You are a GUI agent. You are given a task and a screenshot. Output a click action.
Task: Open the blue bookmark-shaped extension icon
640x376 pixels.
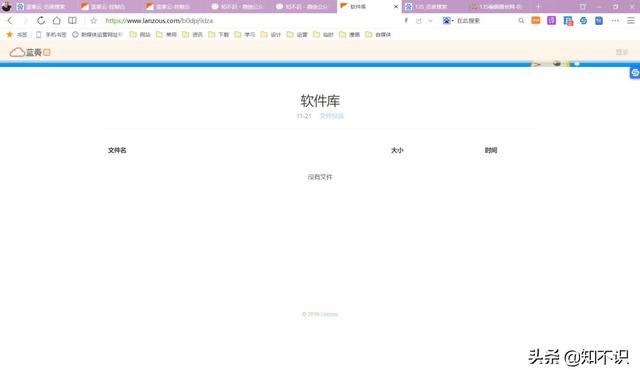(x=599, y=20)
